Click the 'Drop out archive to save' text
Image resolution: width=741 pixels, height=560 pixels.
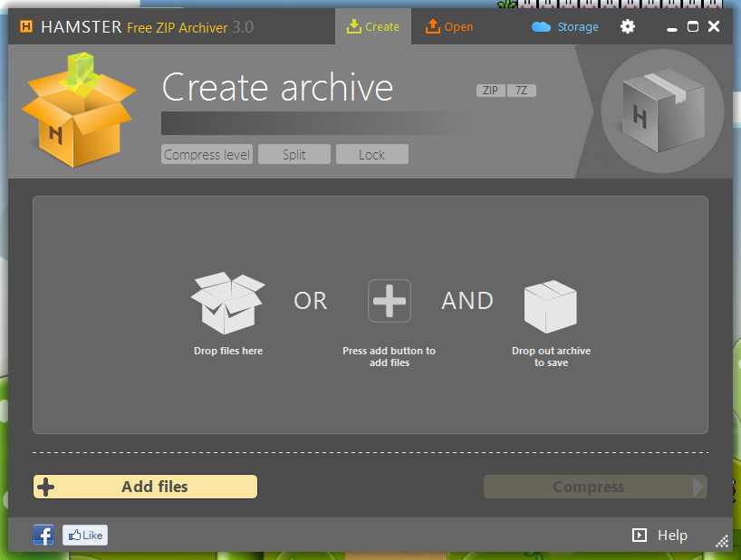[x=551, y=357]
